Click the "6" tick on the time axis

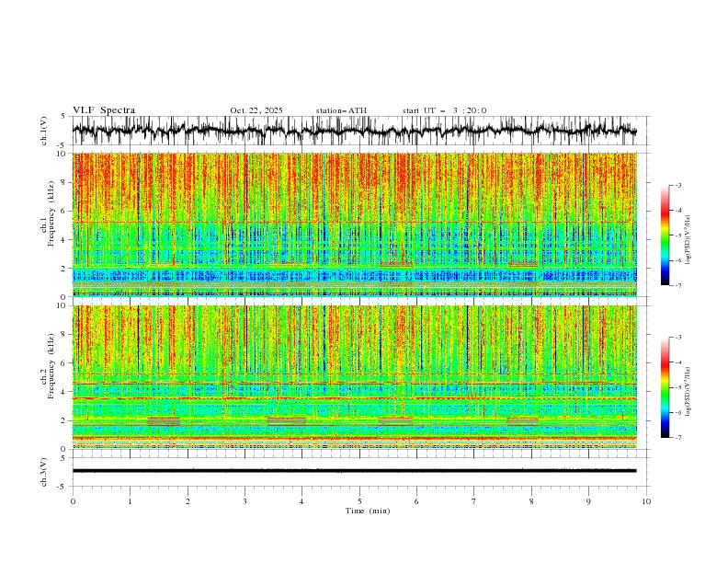coord(416,501)
